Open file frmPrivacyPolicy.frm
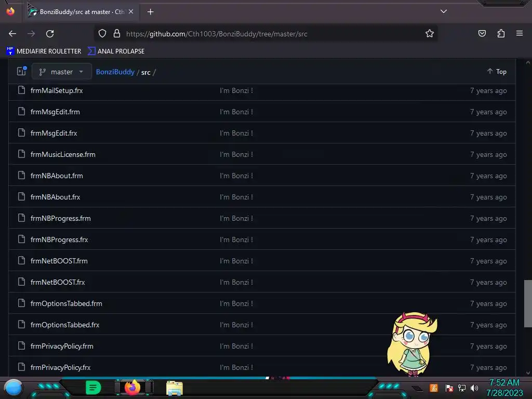The width and height of the screenshot is (532, 399). pos(62,347)
